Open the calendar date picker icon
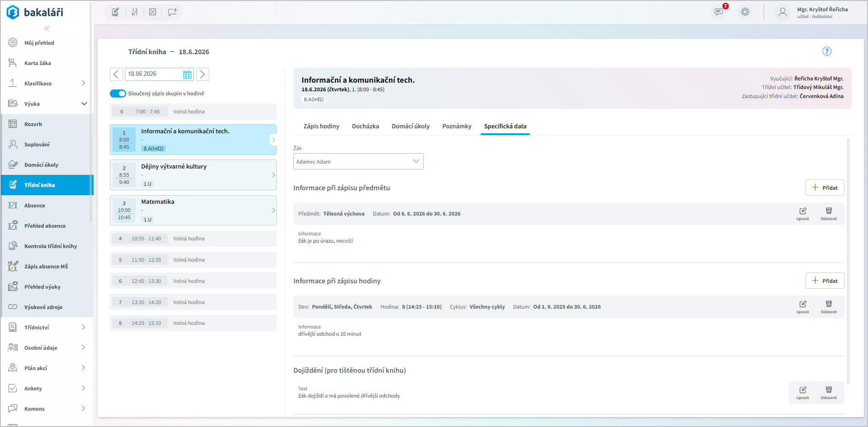This screenshot has height=427, width=868. click(187, 75)
